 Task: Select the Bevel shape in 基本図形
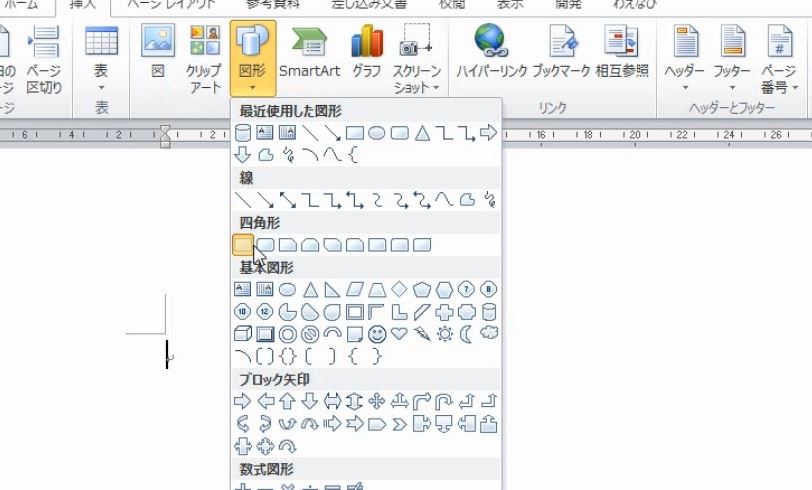[x=265, y=334]
